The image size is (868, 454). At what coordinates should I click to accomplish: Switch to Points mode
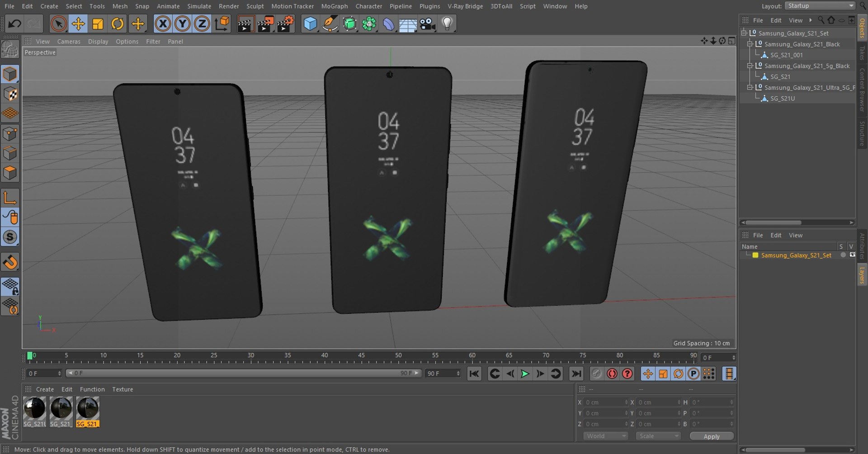pos(10,134)
